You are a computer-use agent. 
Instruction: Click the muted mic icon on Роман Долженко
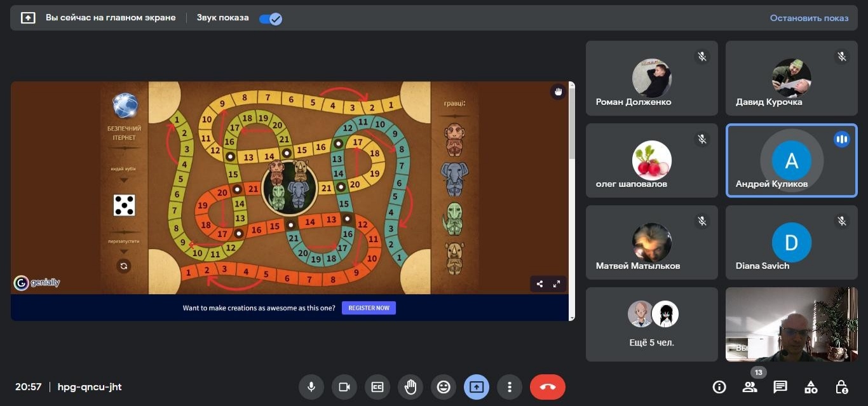click(x=702, y=57)
